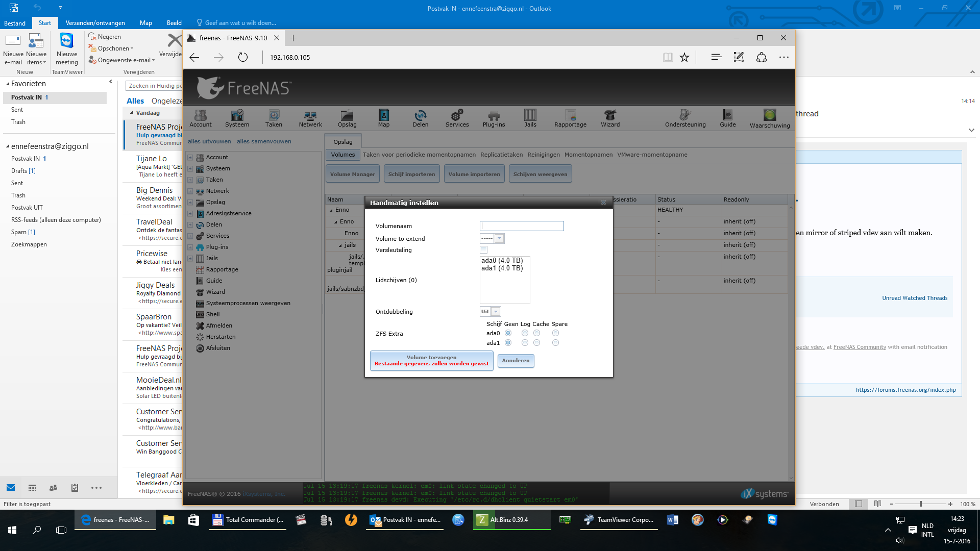This screenshot has width=980, height=551.
Task: Launch the Wizard toolbar icon
Action: tap(610, 118)
